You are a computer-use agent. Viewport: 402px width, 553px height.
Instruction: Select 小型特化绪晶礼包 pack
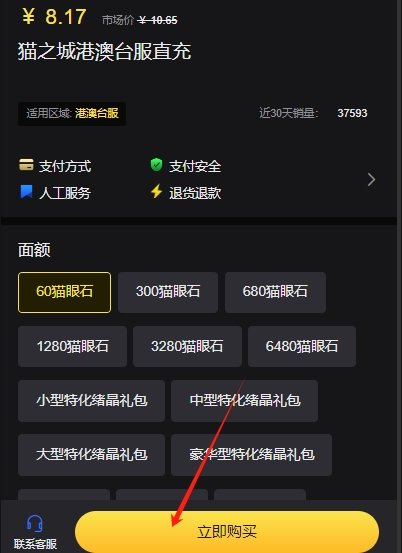click(x=91, y=401)
